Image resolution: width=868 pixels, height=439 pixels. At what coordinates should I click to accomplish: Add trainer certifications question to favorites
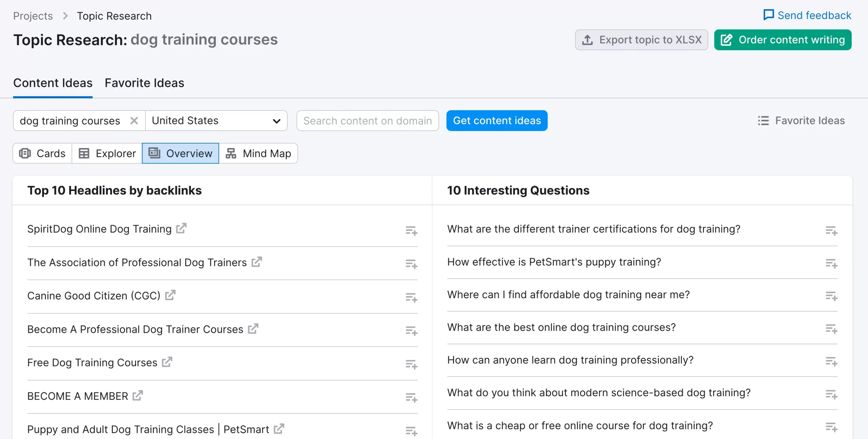point(831,231)
